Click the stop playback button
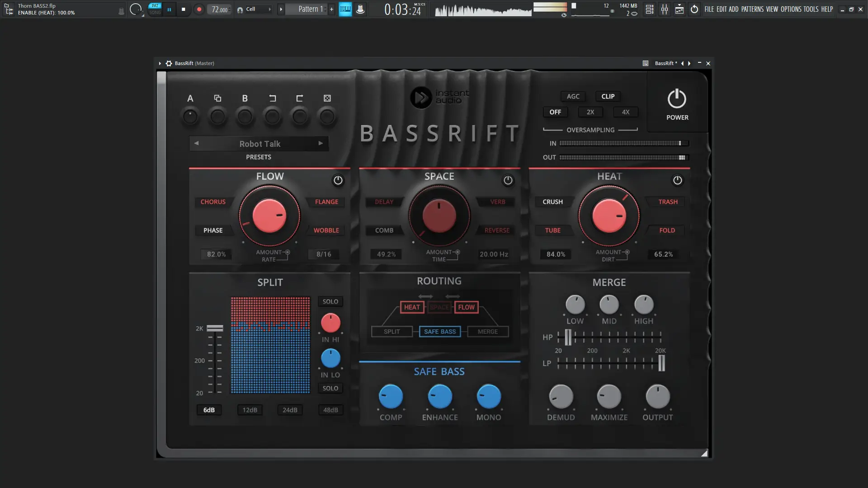 coord(184,9)
